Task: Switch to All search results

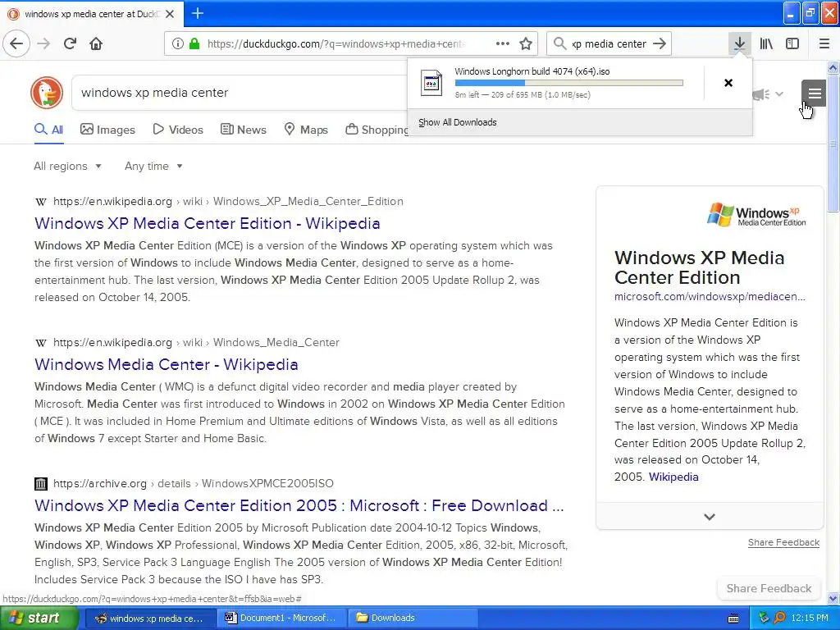Action: click(x=48, y=130)
